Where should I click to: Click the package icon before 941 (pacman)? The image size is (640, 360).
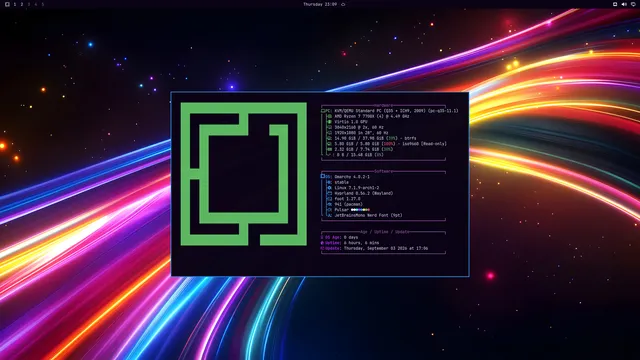click(329, 204)
